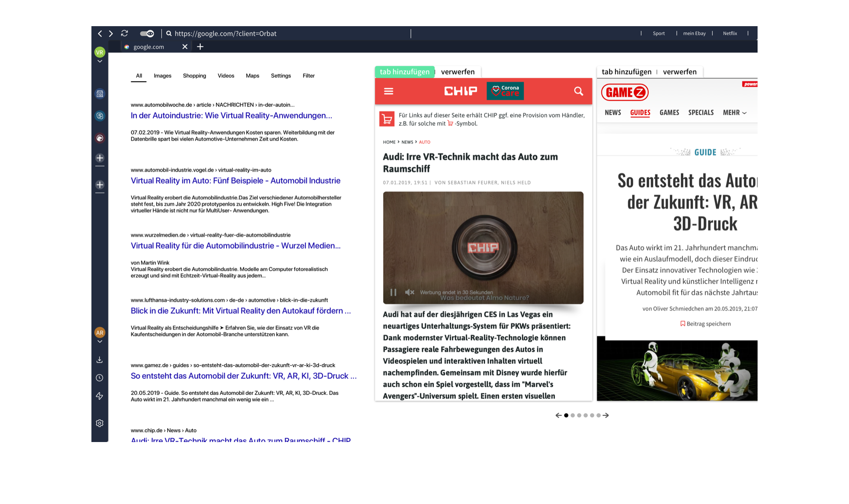
Task: Toggle the eye privacy switch in toolbar
Action: (147, 34)
